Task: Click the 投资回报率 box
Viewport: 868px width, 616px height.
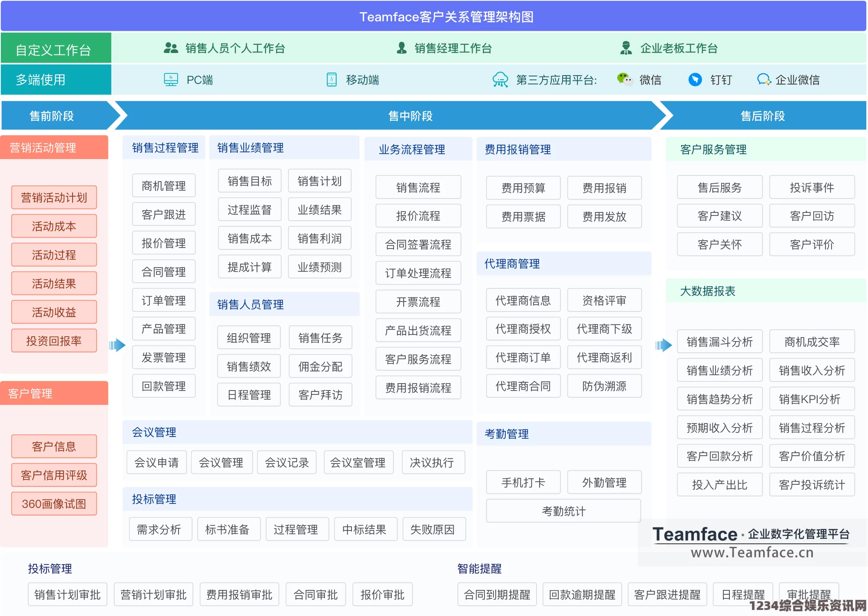Action: click(54, 341)
